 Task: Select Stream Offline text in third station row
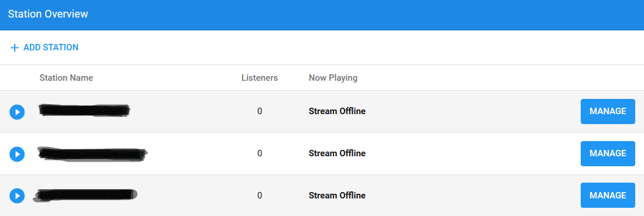click(337, 196)
